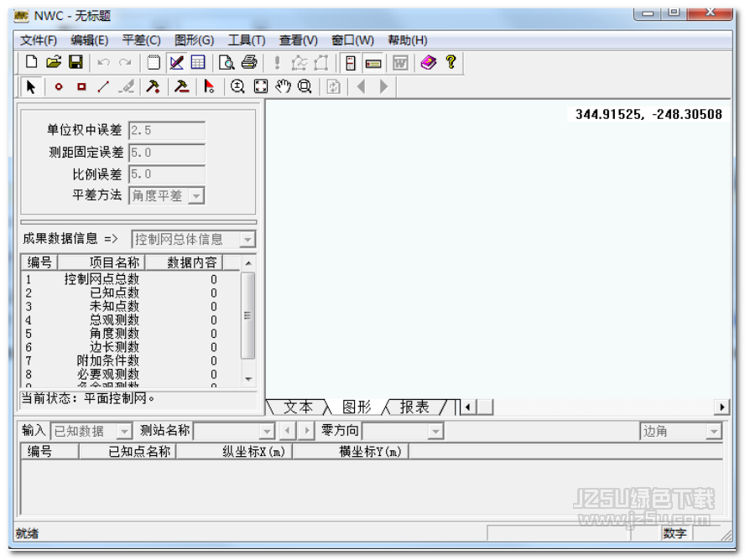The image size is (745, 560).
Task: Open a file with the folder icon
Action: point(55,62)
